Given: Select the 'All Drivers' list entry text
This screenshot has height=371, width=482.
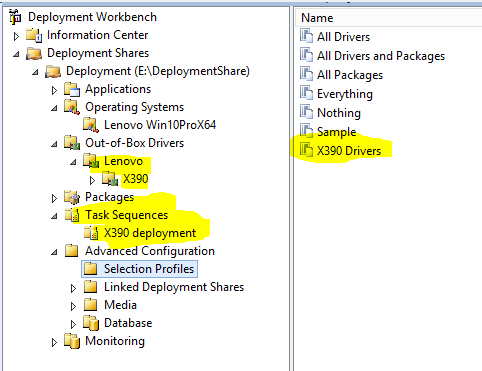Looking at the screenshot, I should click(x=344, y=37).
